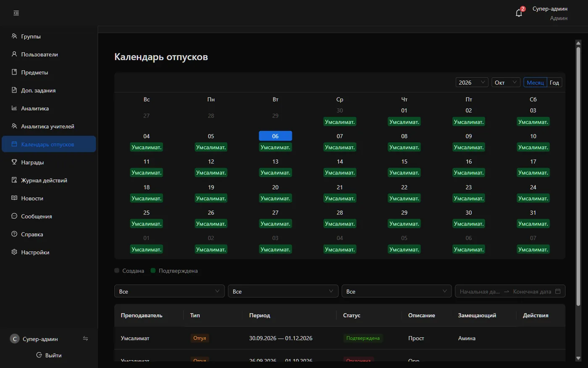Expand the middle Все filter dropdown
This screenshot has width=588, height=368.
(x=283, y=291)
